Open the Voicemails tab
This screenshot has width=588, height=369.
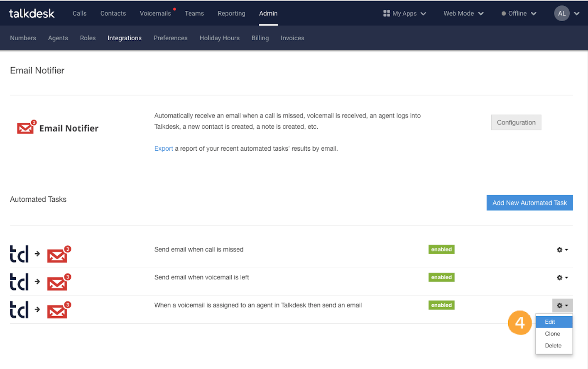tap(155, 13)
